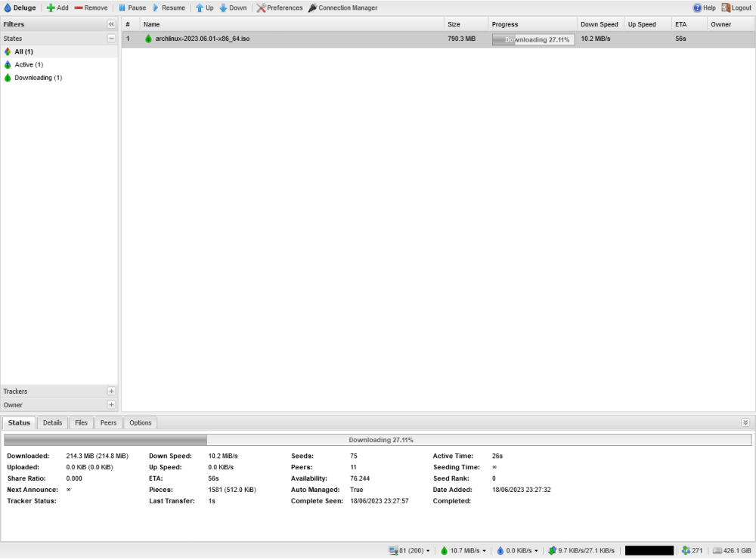Viewport: 756px width, 560px height.
Task: Click the 56s ETA cell in torrent row
Action: pyautogui.click(x=681, y=39)
